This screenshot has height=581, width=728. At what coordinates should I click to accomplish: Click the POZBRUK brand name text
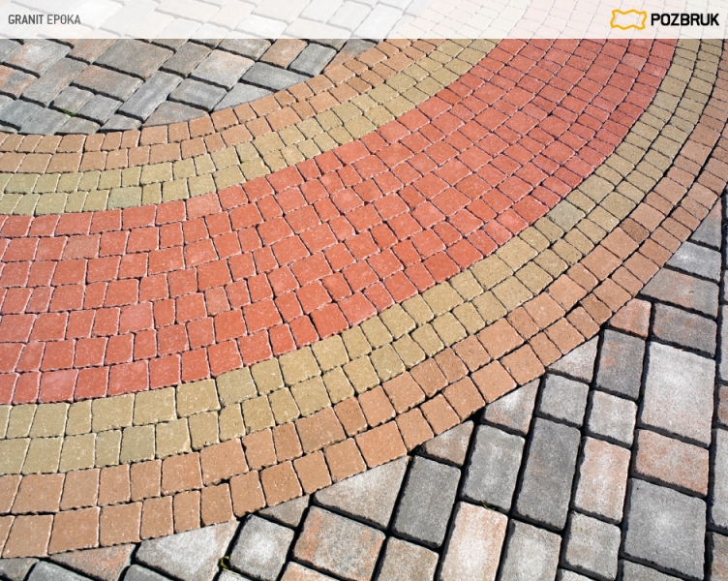click(683, 19)
